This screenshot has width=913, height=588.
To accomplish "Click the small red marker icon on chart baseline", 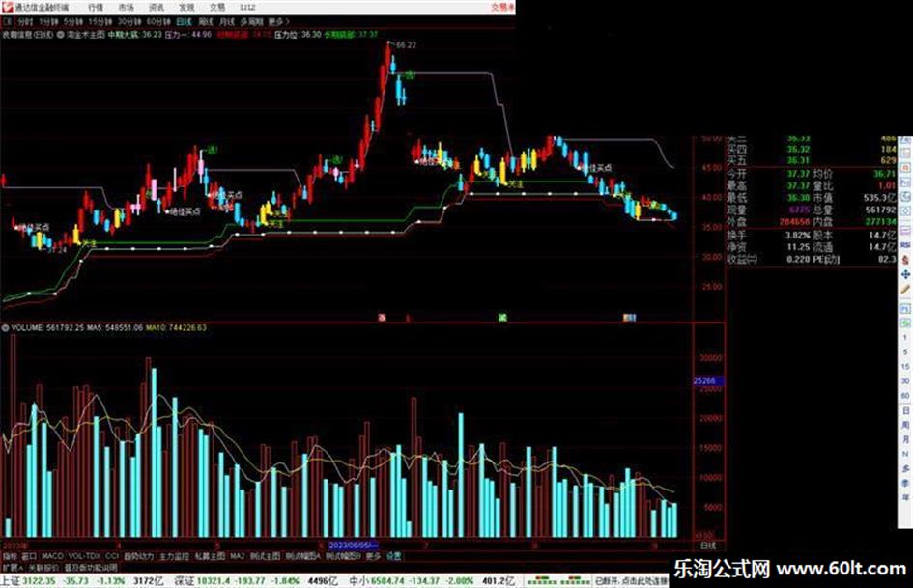I will [382, 318].
